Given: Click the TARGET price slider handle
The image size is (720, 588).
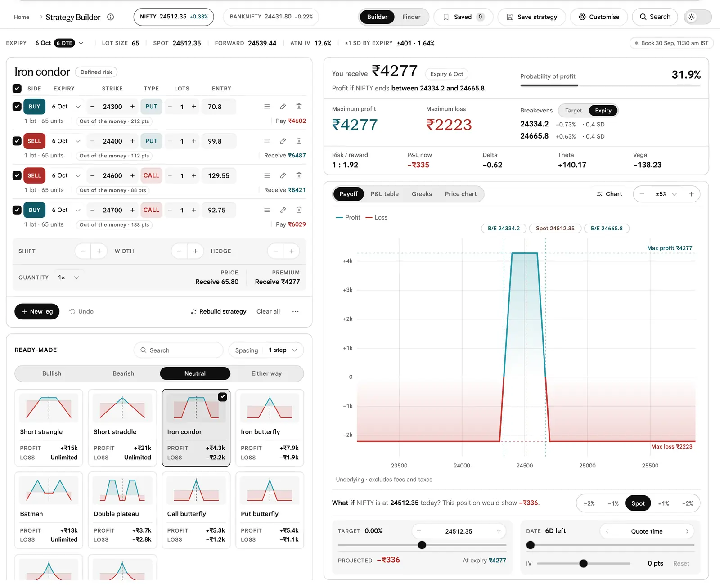Looking at the screenshot, I should click(422, 545).
